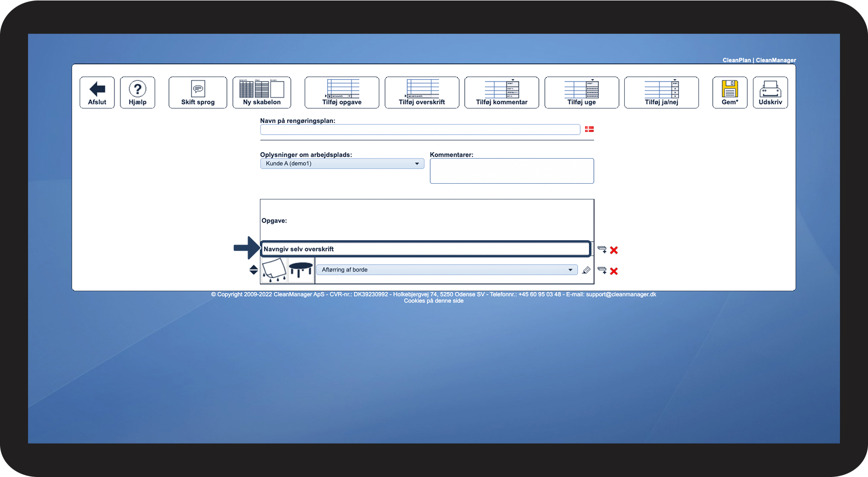Click the Kommentarer: label
The image size is (868, 477).
pyautogui.click(x=451, y=155)
